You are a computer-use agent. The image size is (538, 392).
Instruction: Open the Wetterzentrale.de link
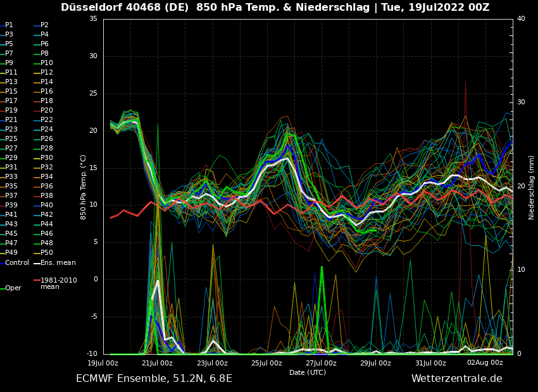pos(456,378)
